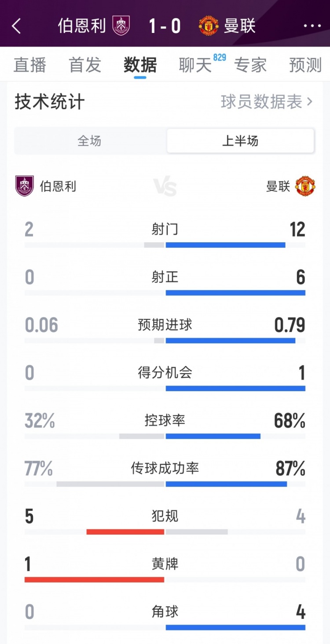
Task: Tap the VS icon between teams
Action: coord(165,186)
